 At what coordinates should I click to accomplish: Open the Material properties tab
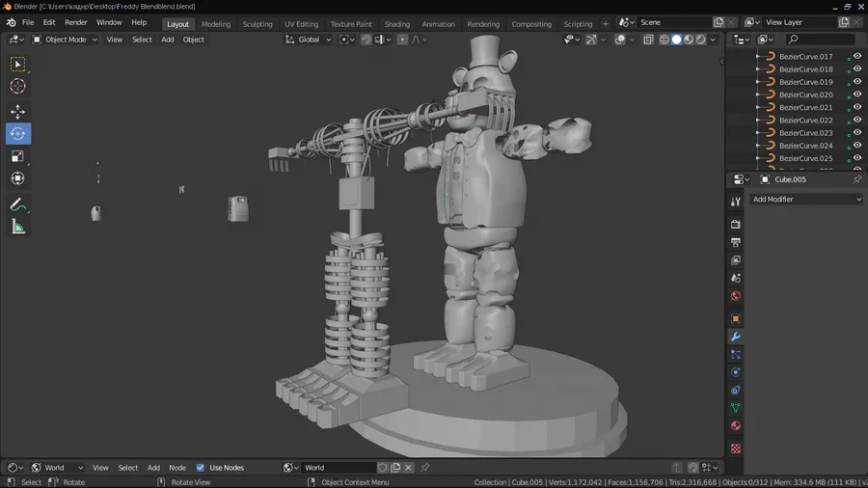click(736, 425)
